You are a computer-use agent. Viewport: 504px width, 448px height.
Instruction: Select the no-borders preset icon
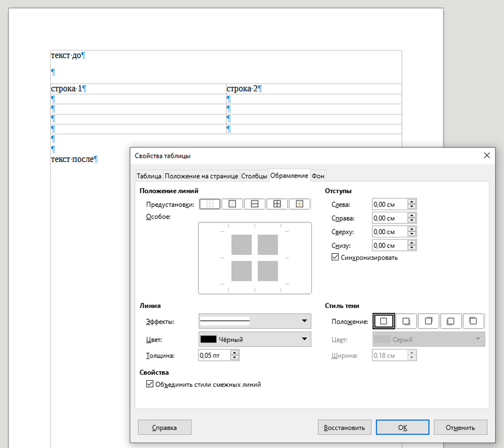click(x=209, y=204)
